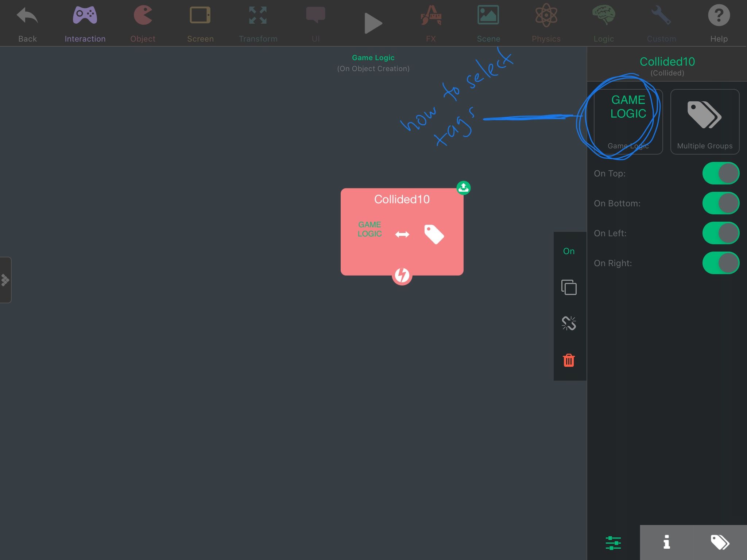The width and height of the screenshot is (747, 560).
Task: Duplicate the behavior with copy icon
Action: [569, 287]
